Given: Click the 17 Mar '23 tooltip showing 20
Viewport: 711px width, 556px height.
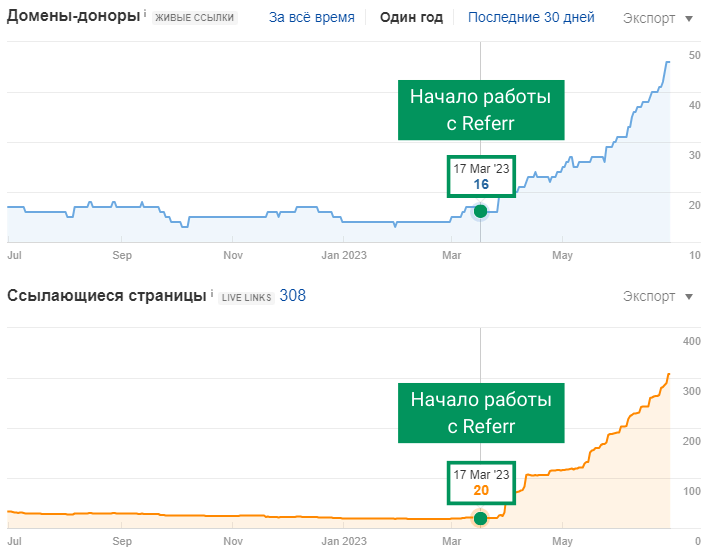Looking at the screenshot, I should click(481, 482).
